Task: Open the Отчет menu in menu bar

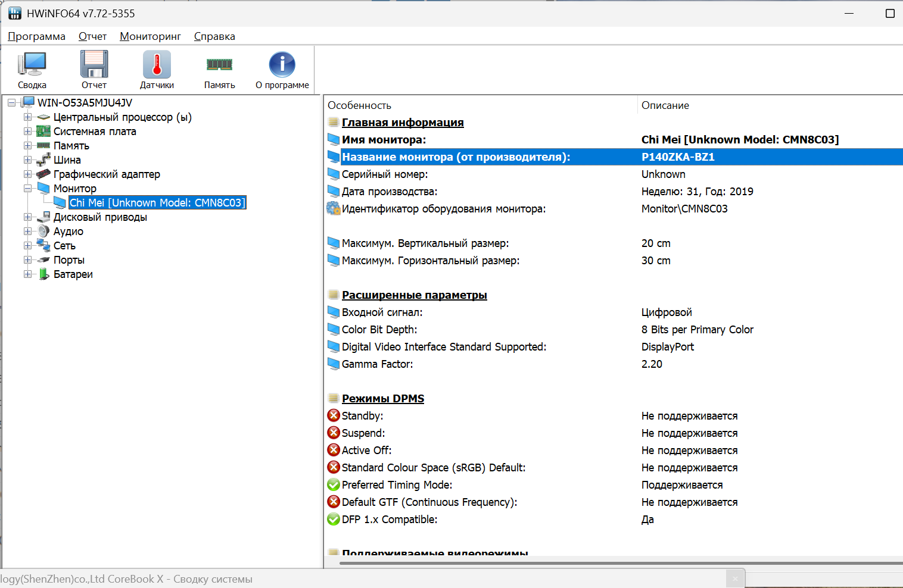Action: click(x=92, y=36)
